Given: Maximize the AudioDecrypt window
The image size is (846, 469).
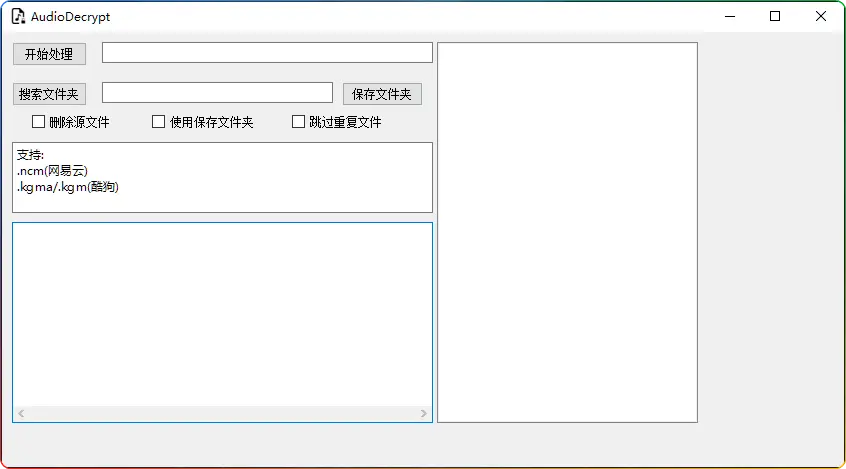Looking at the screenshot, I should tap(775, 17).
